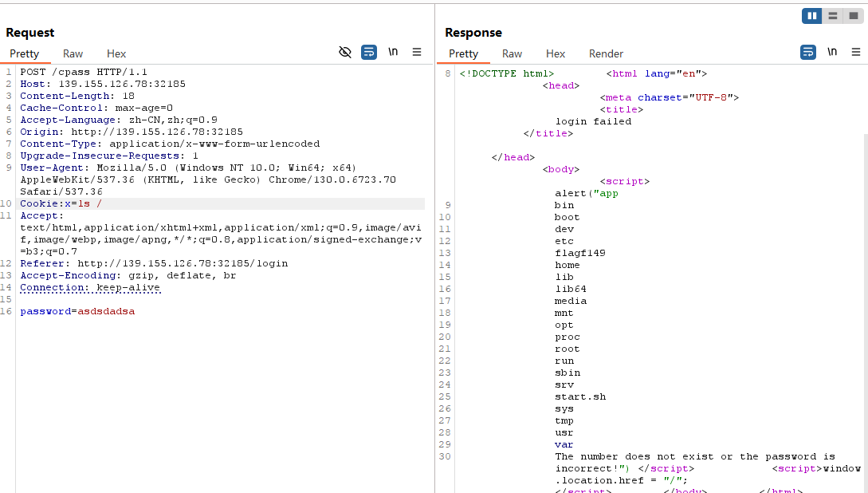Click the <!DOCTYPE html> response line
Image resolution: width=868 pixels, height=493 pixels.
(x=506, y=73)
